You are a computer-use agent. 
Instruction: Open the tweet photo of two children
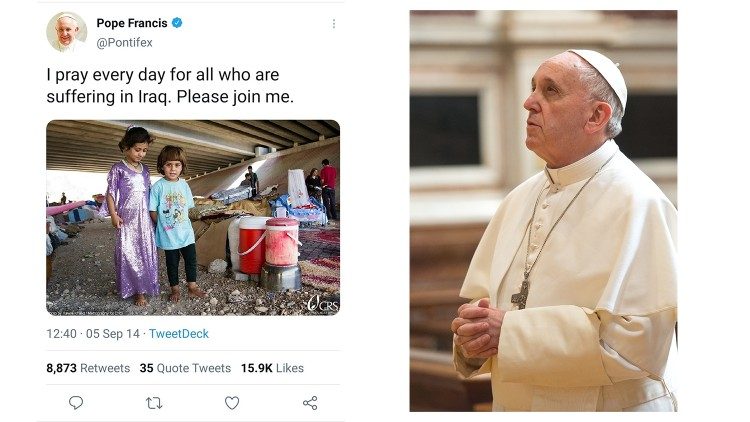(x=193, y=217)
